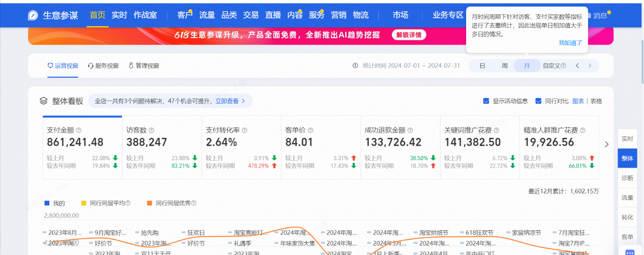Toggle 显示活动信息 checkbox
Screen dimensions: 644x255
click(x=486, y=101)
